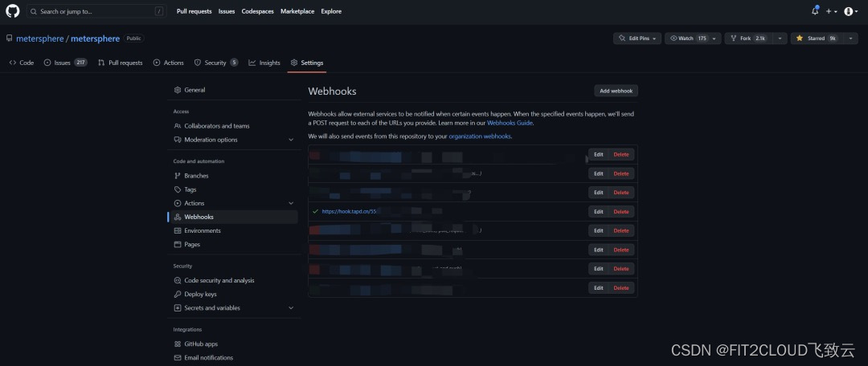Image resolution: width=868 pixels, height=366 pixels.
Task: Open Codespaces in top navigation
Action: coord(257,11)
